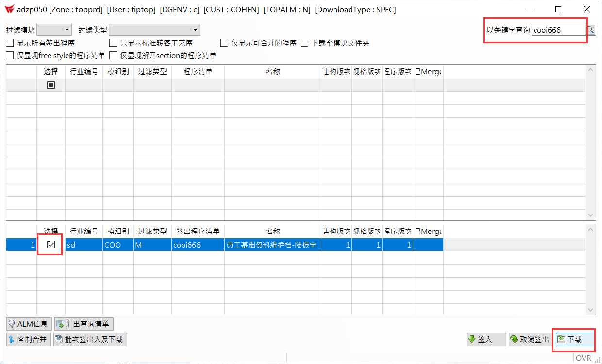Screen dimensions: 602x364
Task: Toggle 显示所有签出程序 checkbox
Action: tap(10, 43)
